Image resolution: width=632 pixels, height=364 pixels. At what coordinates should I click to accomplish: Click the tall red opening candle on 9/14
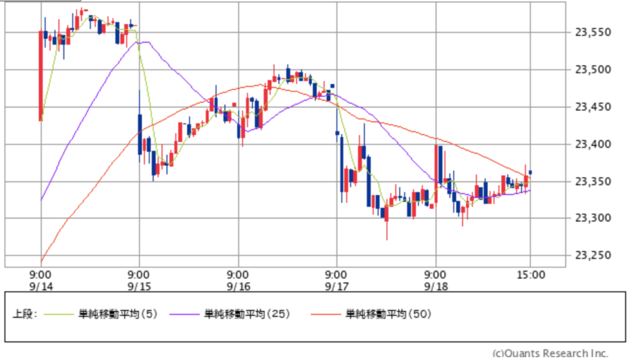pyautogui.click(x=41, y=76)
